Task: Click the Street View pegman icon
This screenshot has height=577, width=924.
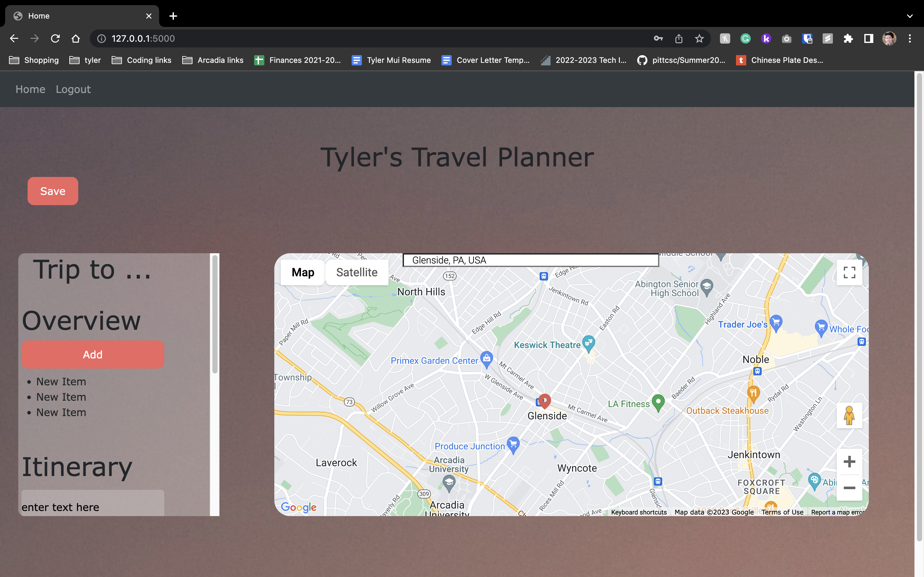Action: click(849, 415)
